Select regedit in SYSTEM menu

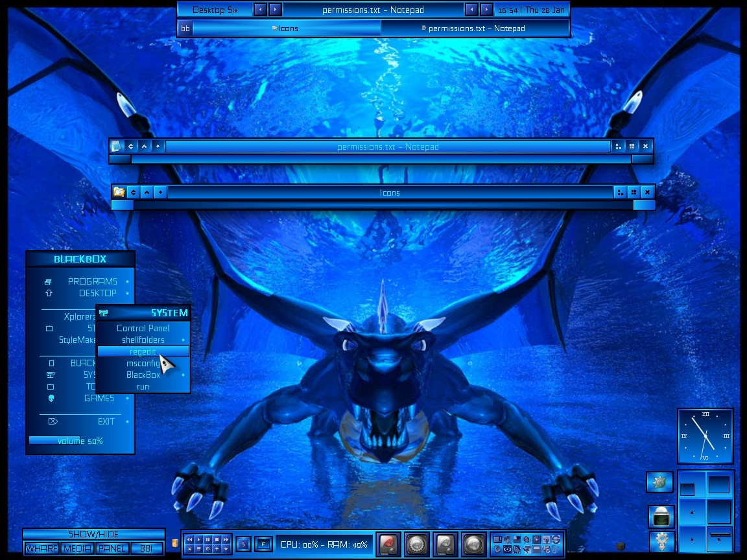[143, 351]
